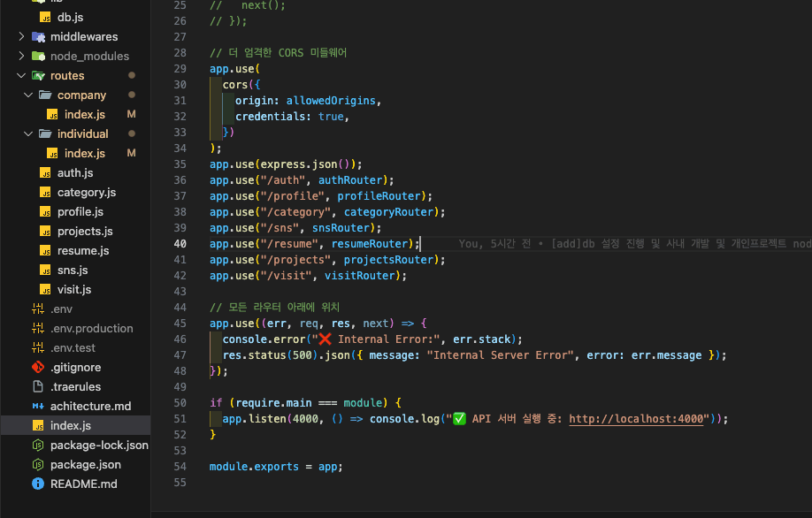Click the db.js JavaScript file icon

pyautogui.click(x=46, y=18)
